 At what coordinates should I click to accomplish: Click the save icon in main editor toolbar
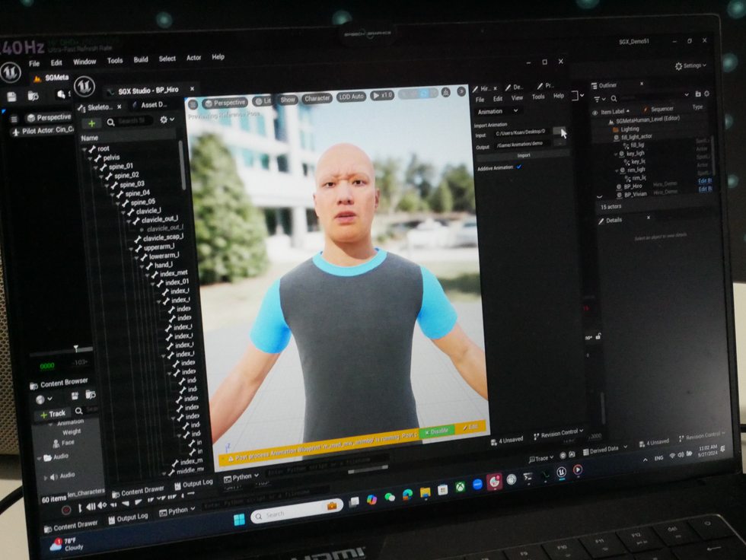click(x=12, y=97)
